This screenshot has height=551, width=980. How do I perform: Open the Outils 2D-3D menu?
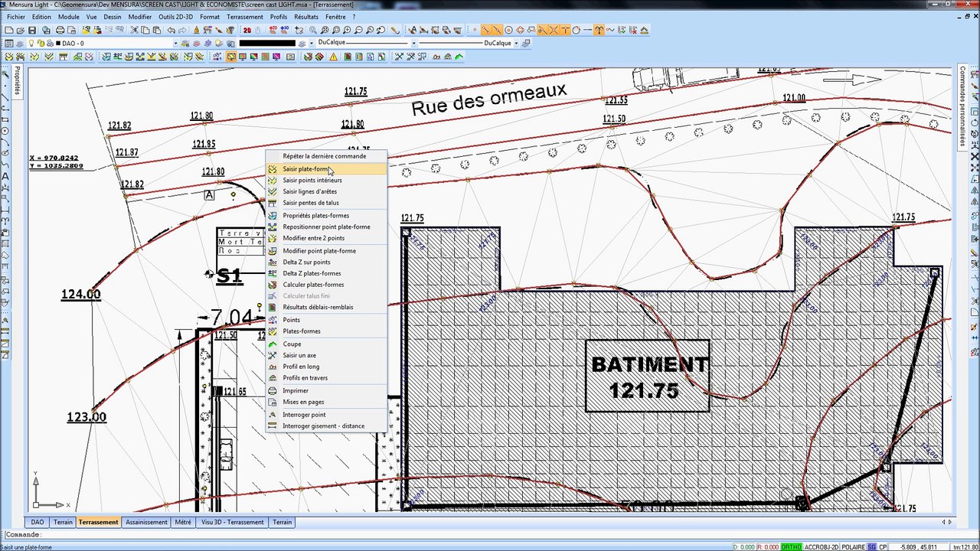click(176, 17)
